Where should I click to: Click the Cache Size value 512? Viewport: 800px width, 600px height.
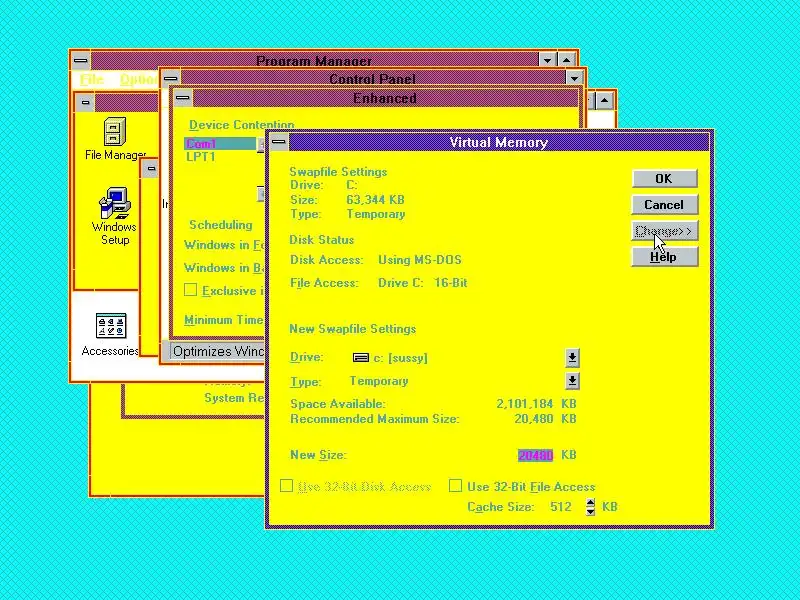[x=560, y=506]
